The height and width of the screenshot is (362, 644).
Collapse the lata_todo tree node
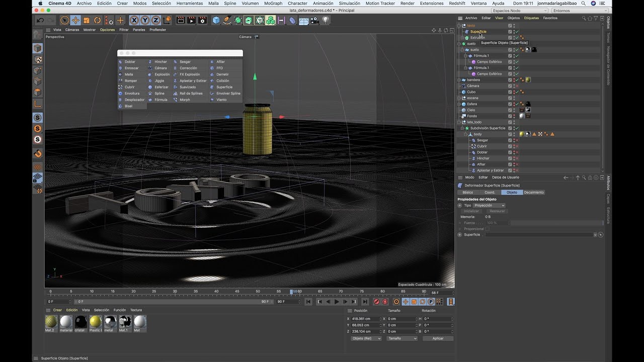459,122
